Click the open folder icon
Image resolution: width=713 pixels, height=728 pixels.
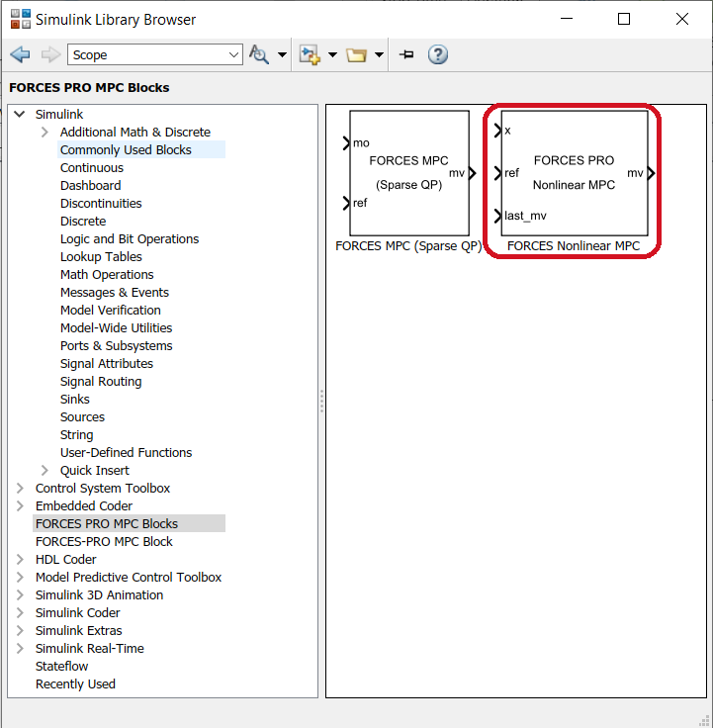(356, 54)
